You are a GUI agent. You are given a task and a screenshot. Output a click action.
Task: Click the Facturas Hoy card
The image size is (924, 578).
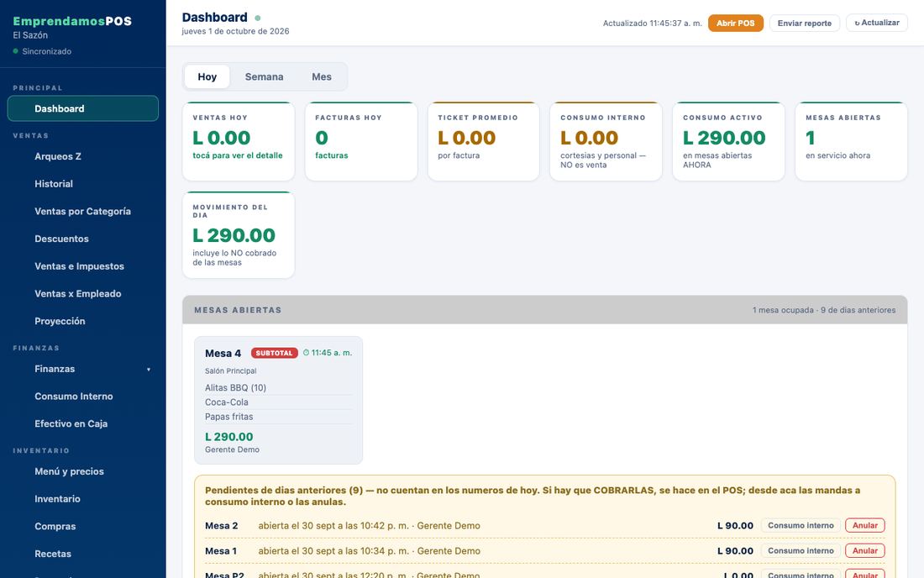click(361, 141)
